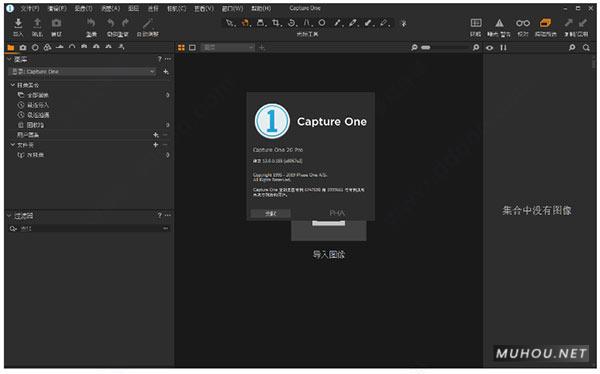Select the arrow pointer cursor tool
Screen dimensions: 600x374
tap(230, 23)
